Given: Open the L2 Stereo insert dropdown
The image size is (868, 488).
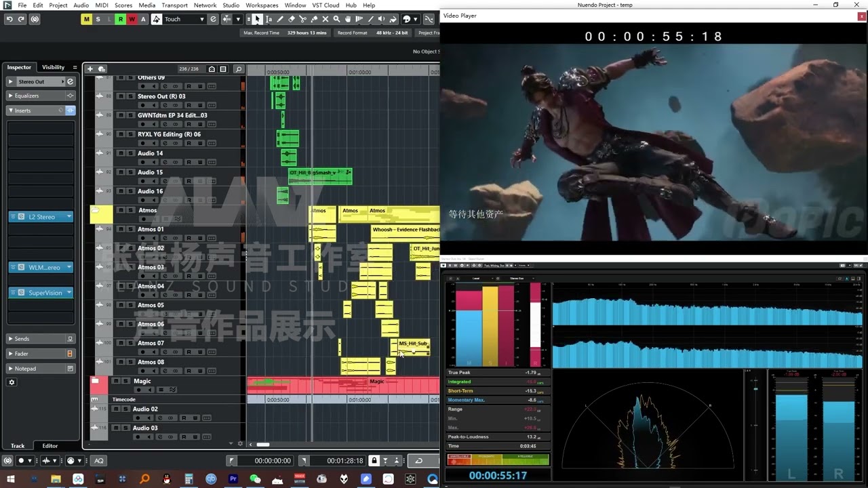Looking at the screenshot, I should (69, 217).
